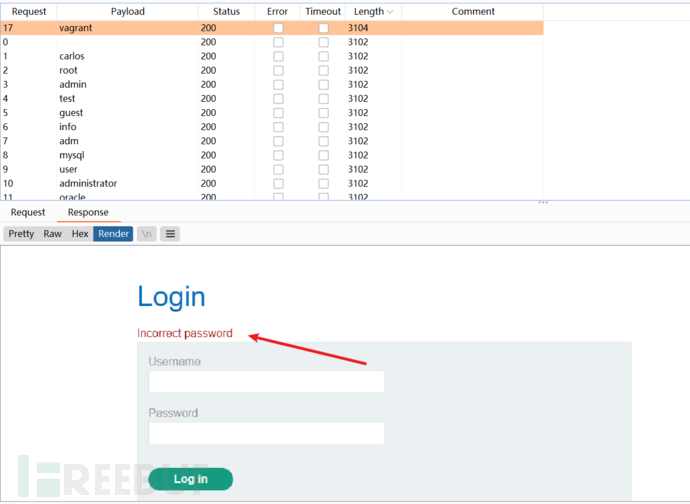Viewport: 690px width, 504px height.
Task: Toggle the \n newline display button
Action: [x=147, y=234]
